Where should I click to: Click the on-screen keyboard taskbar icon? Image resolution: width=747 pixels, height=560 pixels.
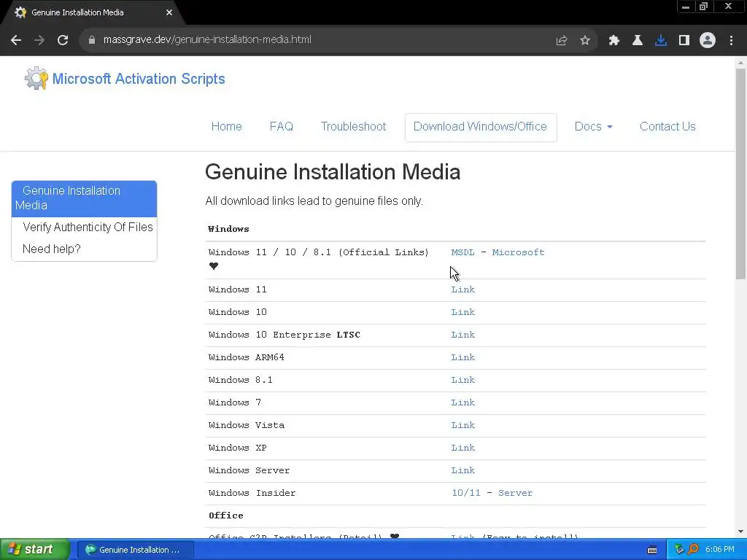click(652, 549)
